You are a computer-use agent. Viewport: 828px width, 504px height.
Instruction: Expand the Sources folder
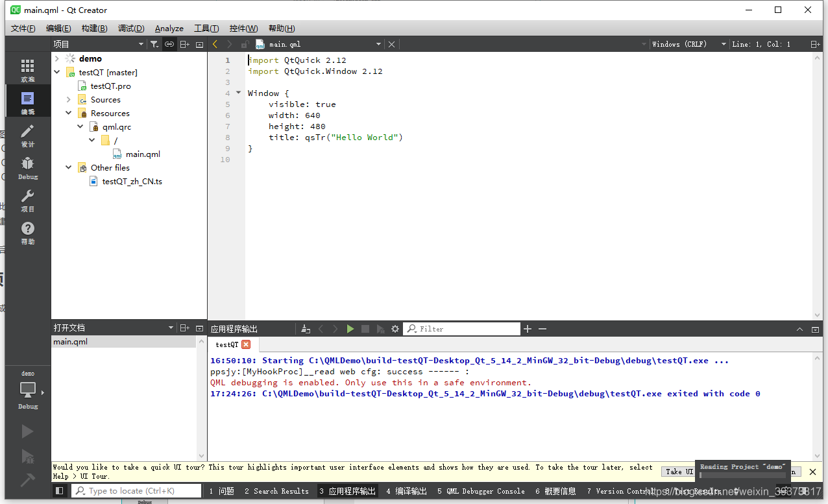click(69, 99)
